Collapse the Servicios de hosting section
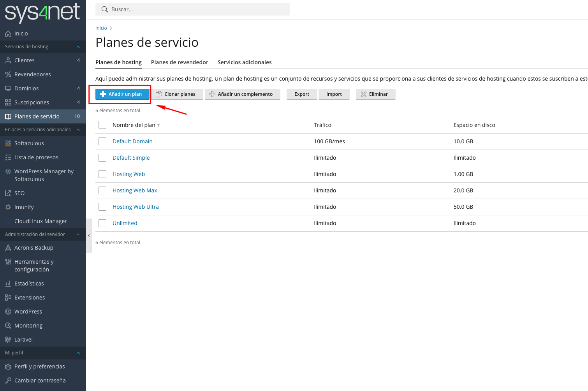588x391 pixels. point(78,47)
